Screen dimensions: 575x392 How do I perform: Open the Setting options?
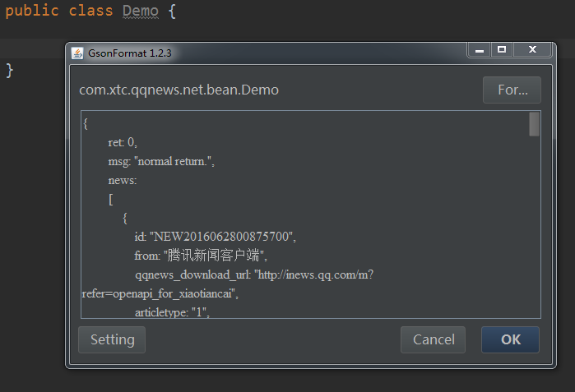[x=112, y=339]
